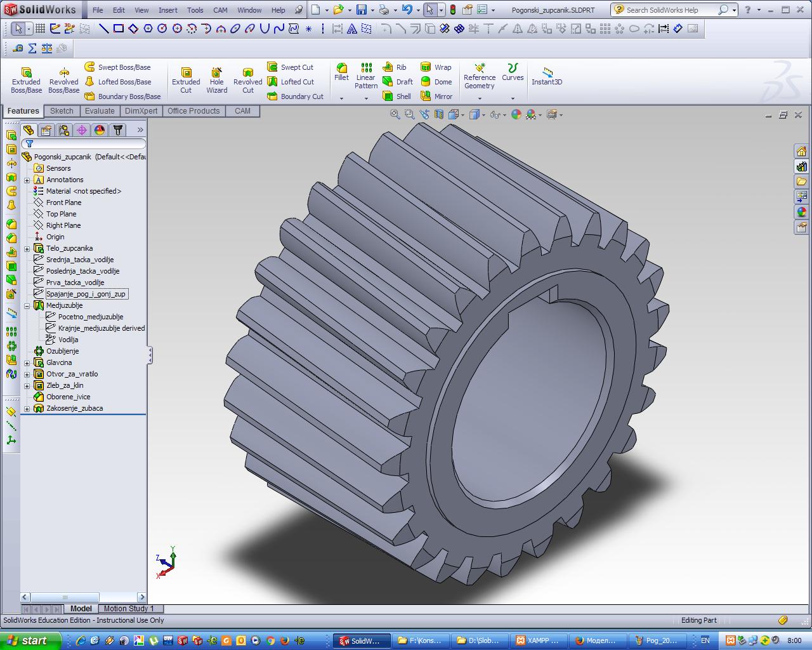
Task: Open the DisplayManager tab icon
Action: (x=100, y=130)
